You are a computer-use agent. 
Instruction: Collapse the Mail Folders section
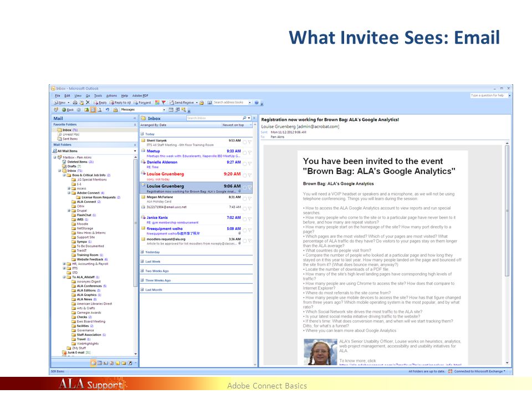click(x=135, y=145)
